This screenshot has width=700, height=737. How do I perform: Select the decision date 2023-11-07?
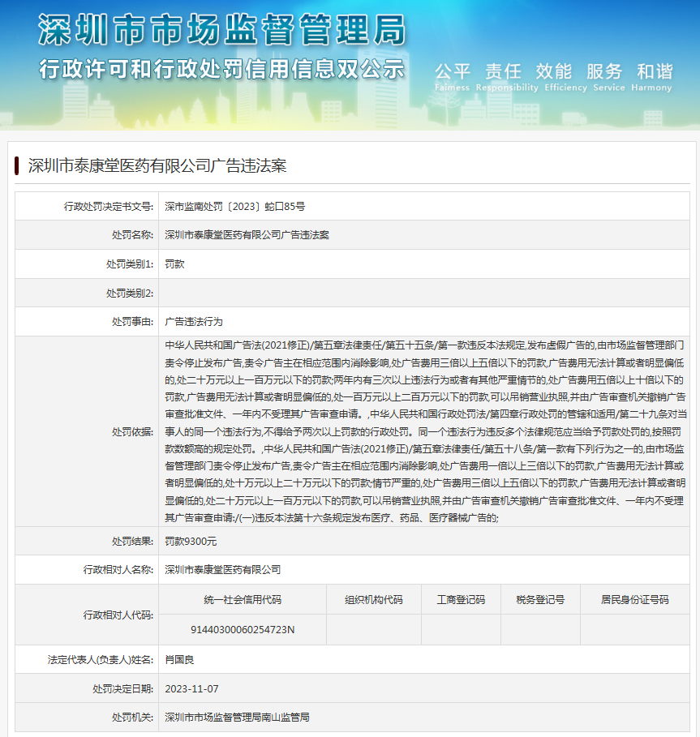tap(191, 689)
